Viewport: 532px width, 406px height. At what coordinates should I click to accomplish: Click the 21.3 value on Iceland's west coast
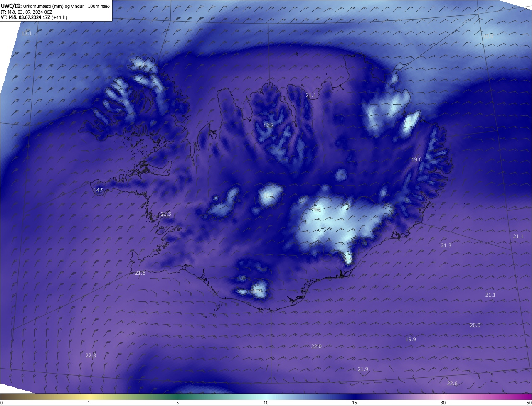tap(165, 214)
